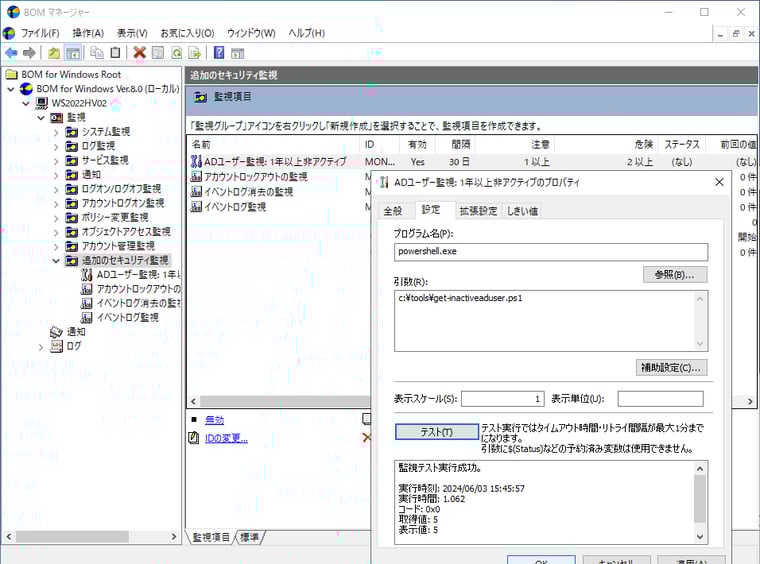Click the 参照(B)... browse button
This screenshot has width=760, height=564.
(675, 275)
